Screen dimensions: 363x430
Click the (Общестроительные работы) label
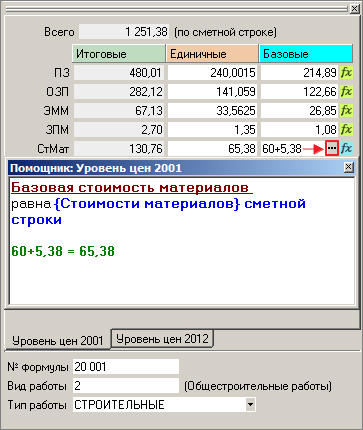coord(258,386)
